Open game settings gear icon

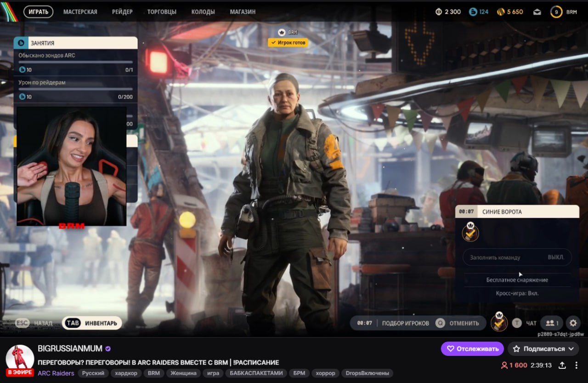pyautogui.click(x=573, y=323)
